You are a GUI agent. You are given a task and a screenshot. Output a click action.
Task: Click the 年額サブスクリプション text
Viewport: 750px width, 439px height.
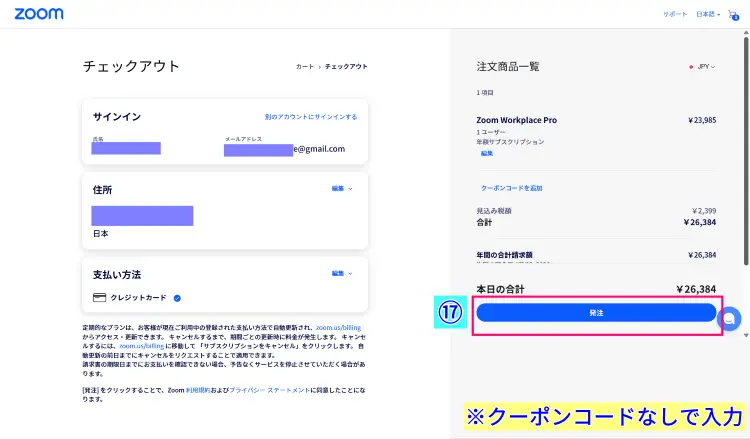510,142
